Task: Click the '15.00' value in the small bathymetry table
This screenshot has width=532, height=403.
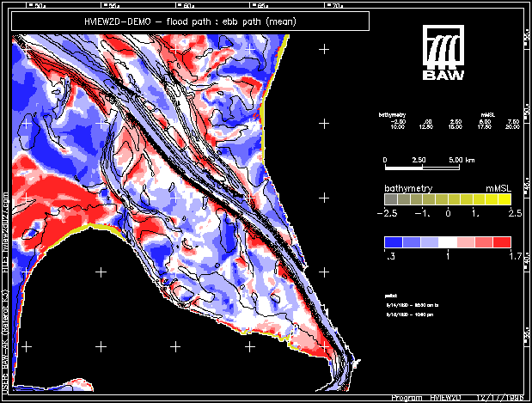Action: 455,127
